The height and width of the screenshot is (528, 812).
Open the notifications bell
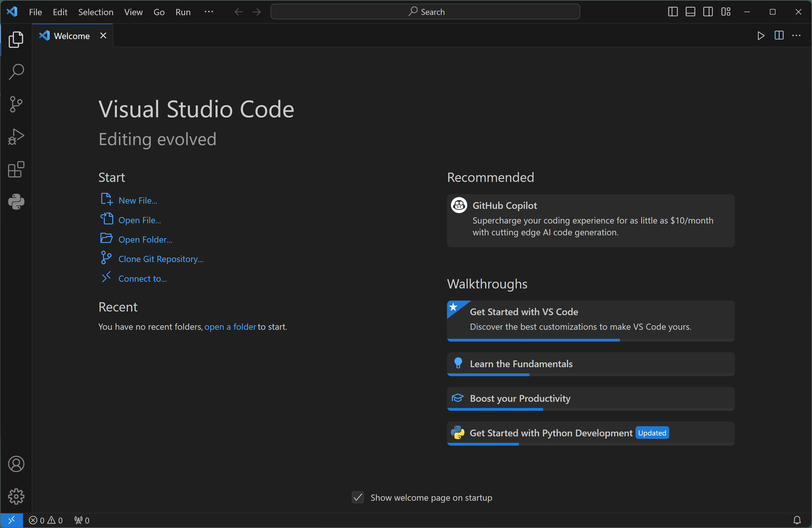coord(797,520)
